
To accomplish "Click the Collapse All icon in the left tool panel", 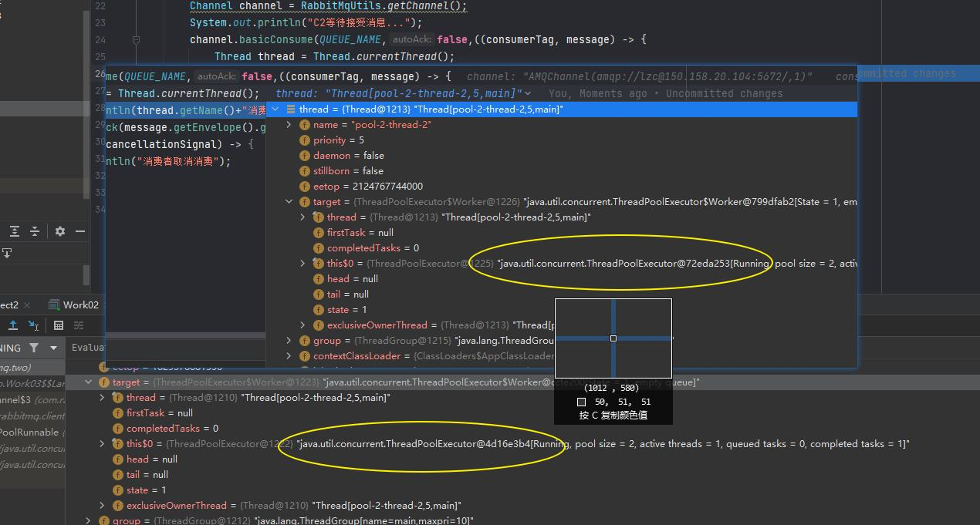I will point(35,231).
